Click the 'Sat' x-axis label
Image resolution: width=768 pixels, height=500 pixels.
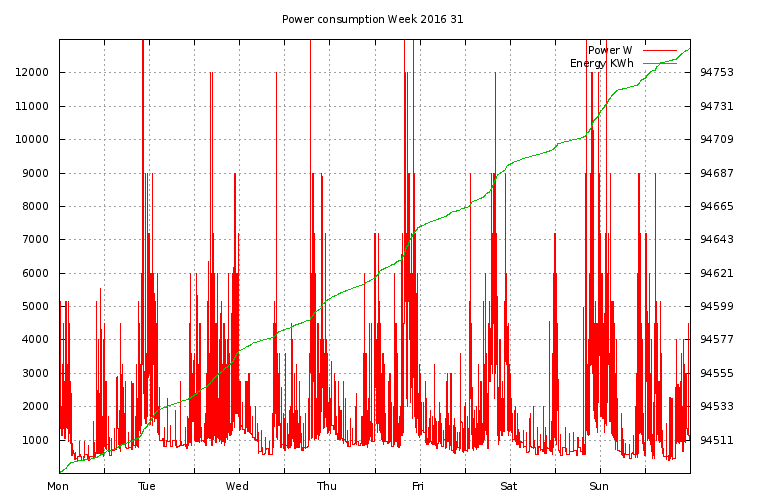tap(508, 486)
